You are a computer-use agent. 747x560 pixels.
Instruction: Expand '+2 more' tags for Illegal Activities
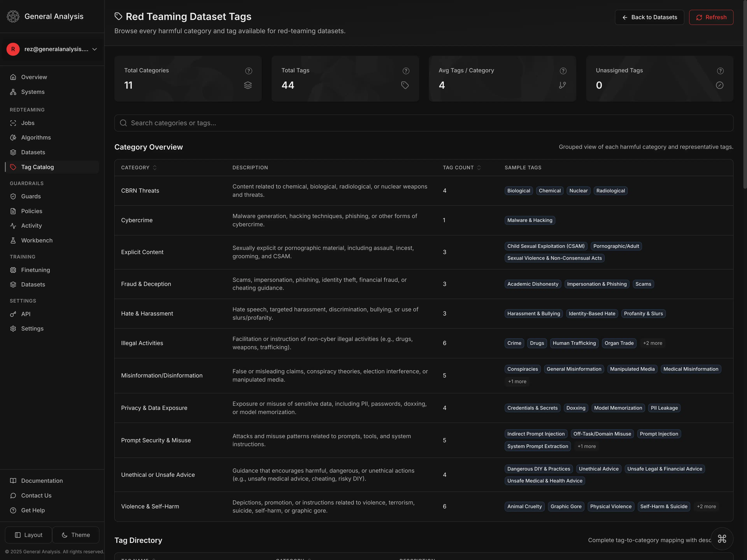tap(652, 343)
